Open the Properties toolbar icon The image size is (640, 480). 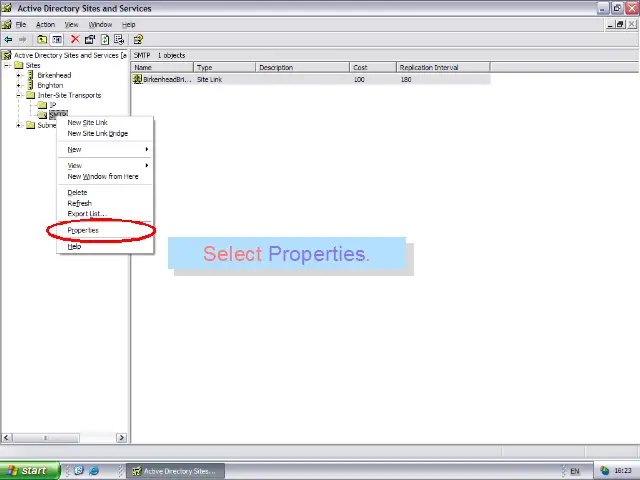click(90, 40)
